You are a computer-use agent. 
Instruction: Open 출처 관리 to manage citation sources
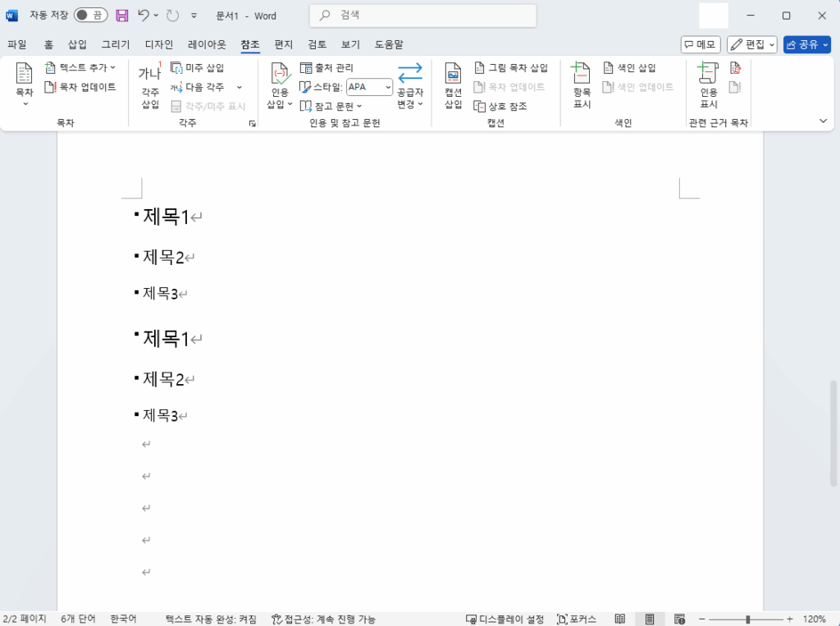pos(326,67)
